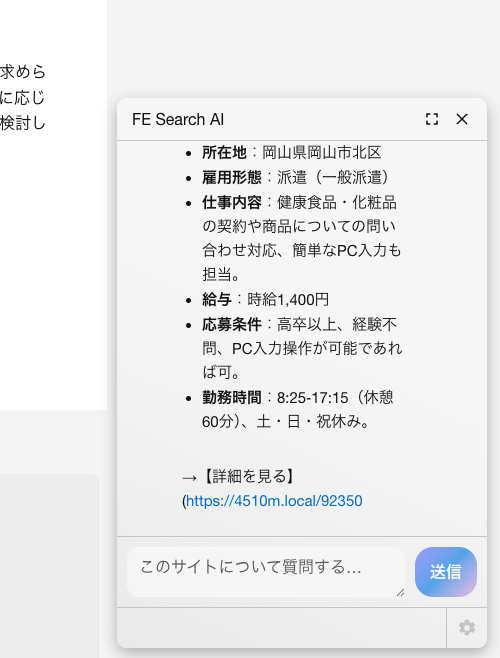Image resolution: width=500 pixels, height=658 pixels.
Task: Click the 送信 send button
Action: point(446,572)
